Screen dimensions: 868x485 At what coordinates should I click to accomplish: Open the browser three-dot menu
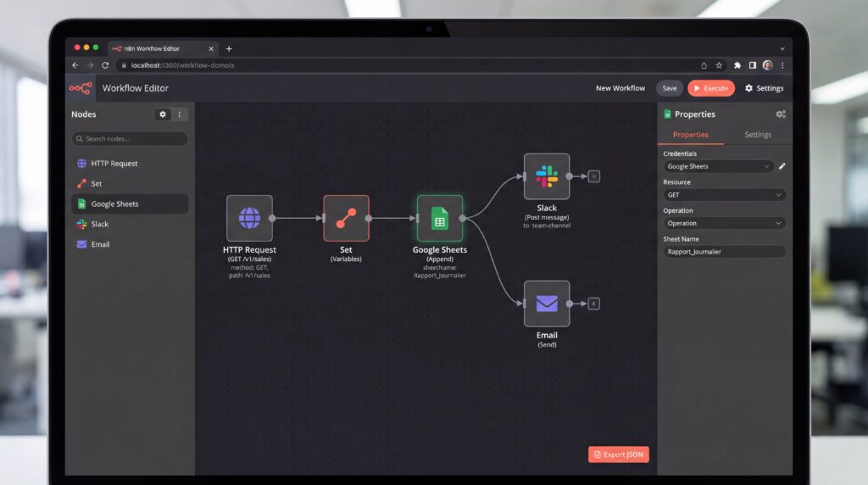click(782, 65)
